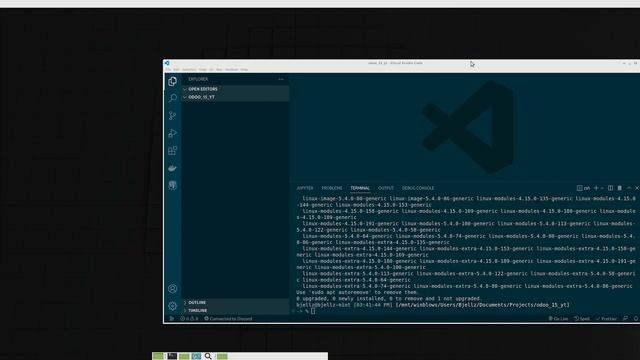640x360 pixels.
Task: Open the Run and Debug view
Action: 173,133
